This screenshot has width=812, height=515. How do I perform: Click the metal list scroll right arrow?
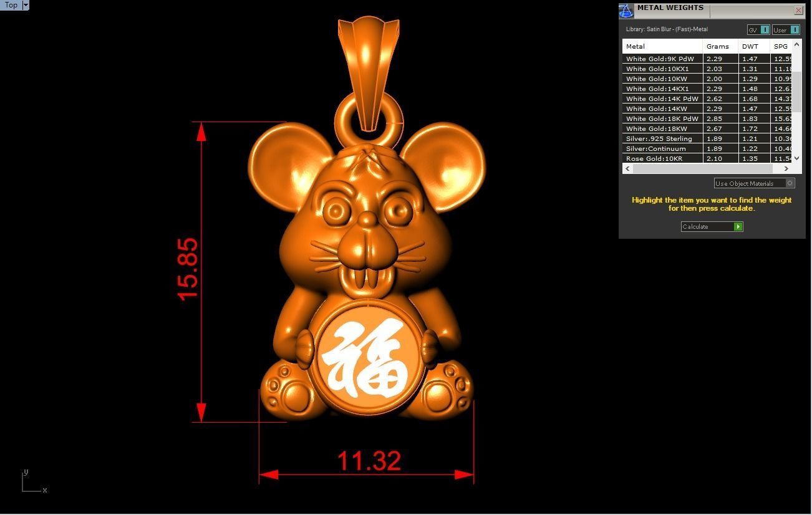pos(786,168)
